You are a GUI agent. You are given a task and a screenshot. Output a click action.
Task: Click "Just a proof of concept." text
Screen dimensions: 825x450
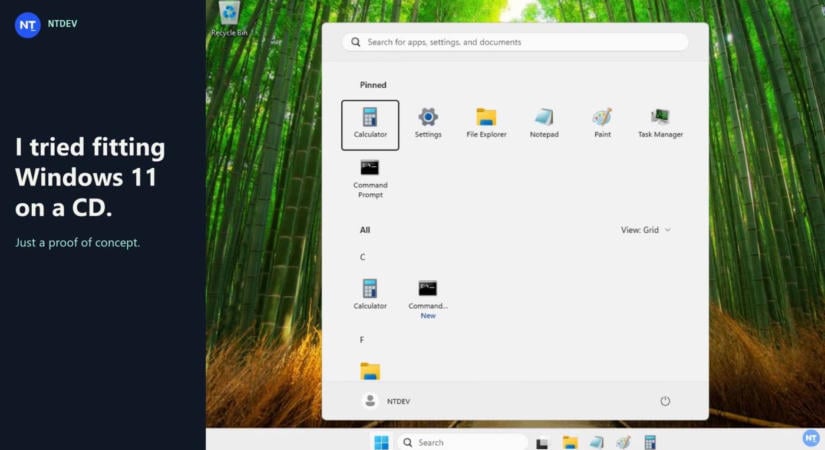point(77,243)
